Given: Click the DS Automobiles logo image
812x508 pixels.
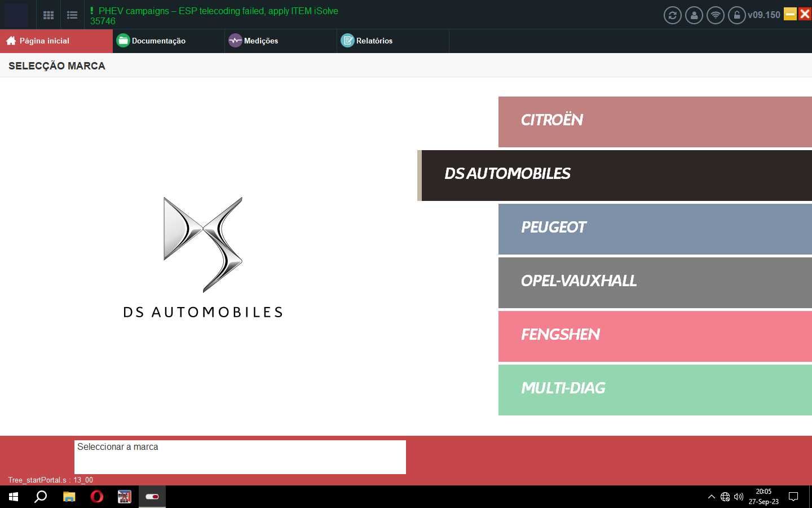Looking at the screenshot, I should (203, 257).
